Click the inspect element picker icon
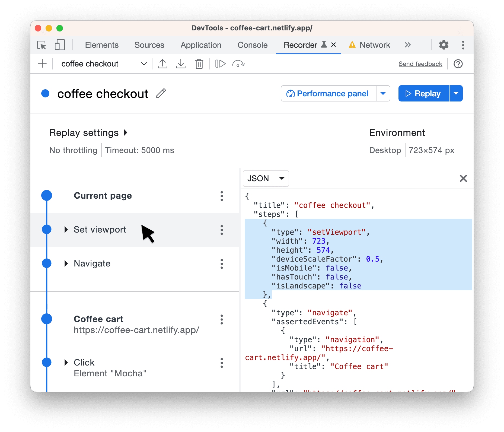The width and height of the screenshot is (504, 432). pos(42,45)
